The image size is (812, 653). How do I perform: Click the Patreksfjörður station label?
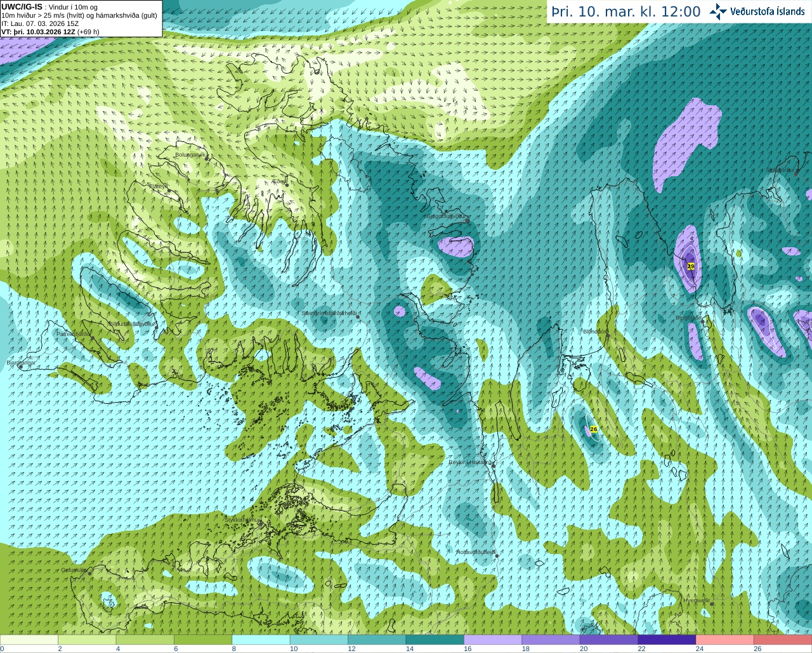point(74,333)
